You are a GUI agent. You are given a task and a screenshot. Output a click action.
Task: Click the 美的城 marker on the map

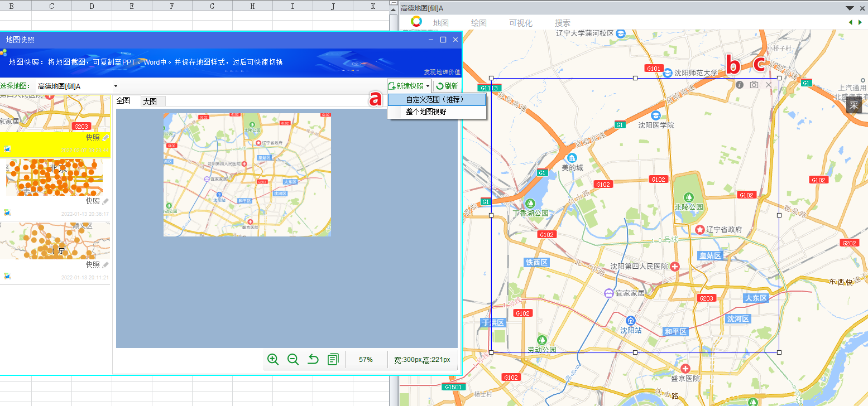point(572,157)
